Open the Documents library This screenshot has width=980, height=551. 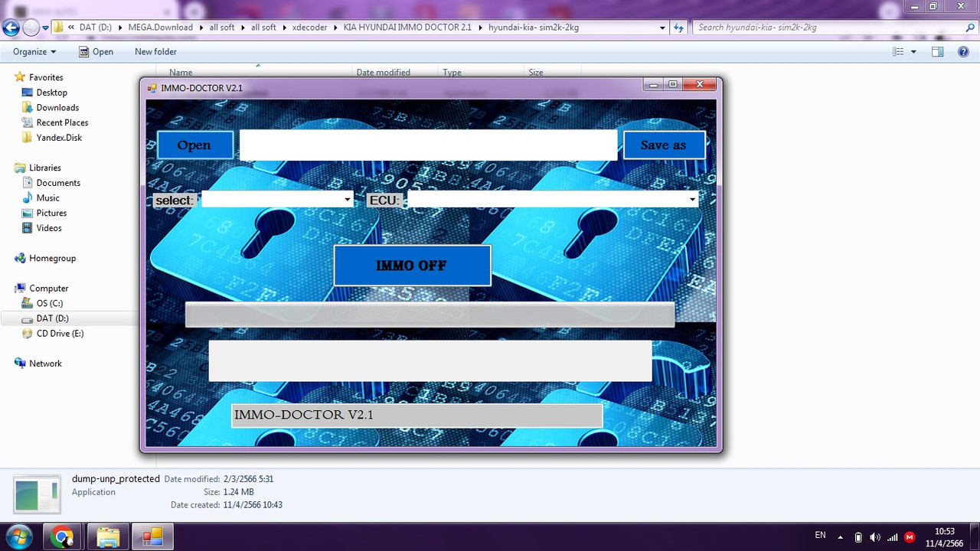pos(58,183)
